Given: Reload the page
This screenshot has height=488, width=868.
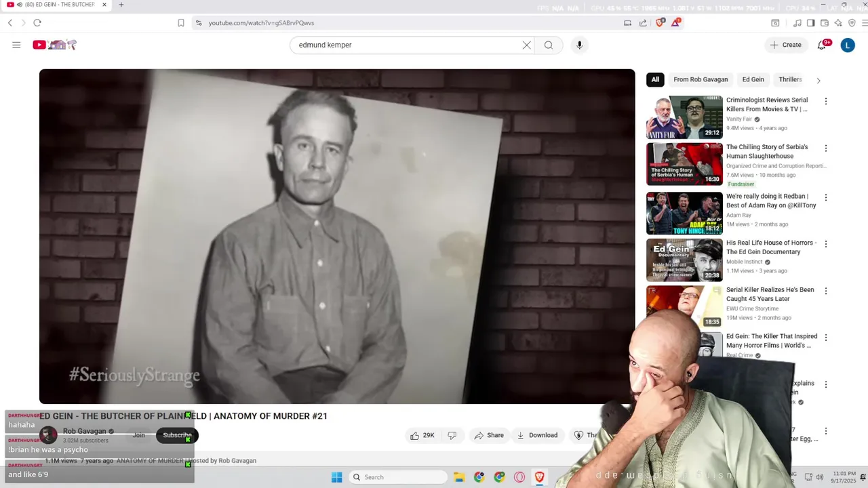Looking at the screenshot, I should [x=37, y=23].
